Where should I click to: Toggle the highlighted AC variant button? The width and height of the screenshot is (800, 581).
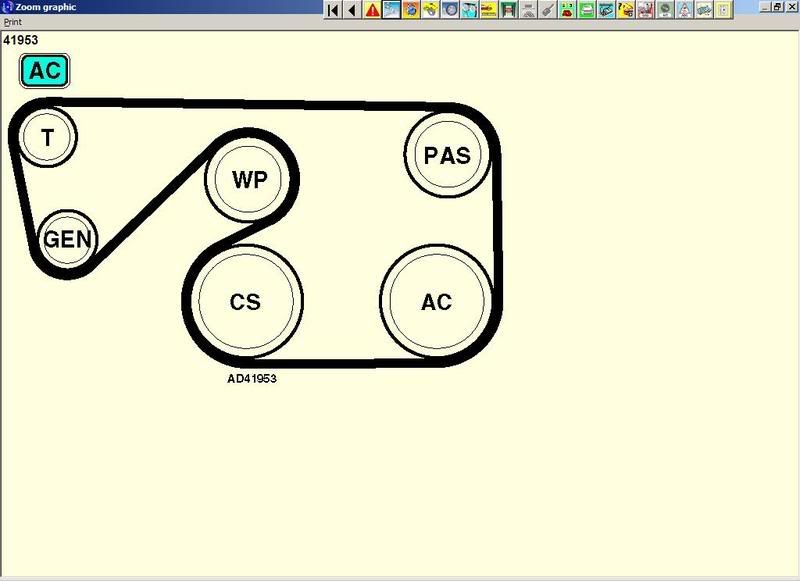(42, 71)
